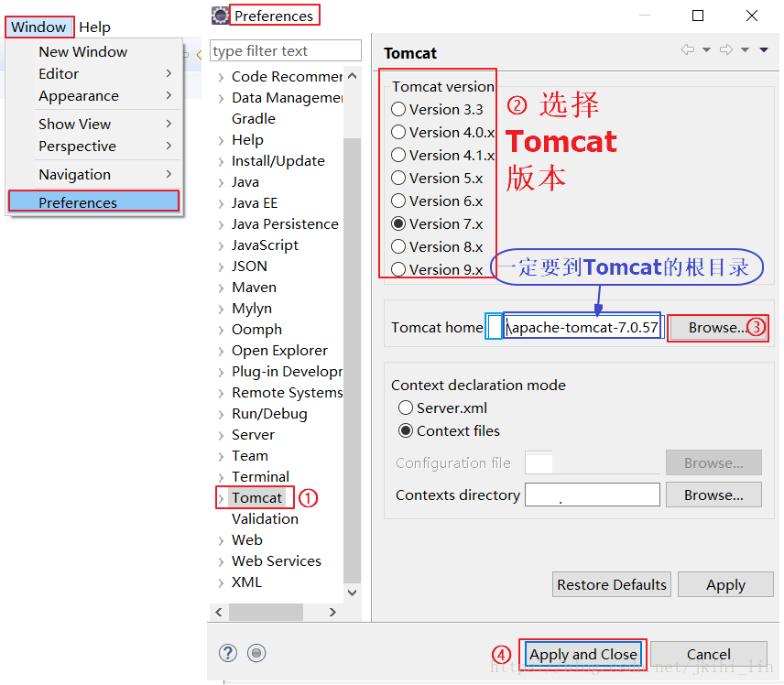Select Validation in the preferences tree

coord(265,519)
